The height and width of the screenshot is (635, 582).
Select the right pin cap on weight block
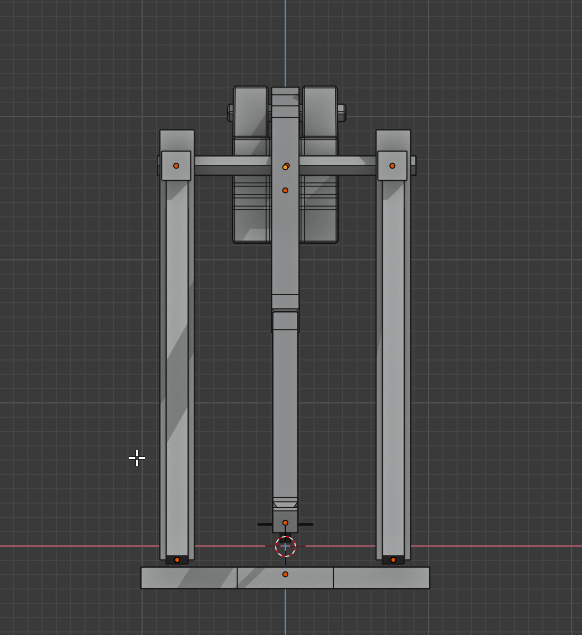point(341,113)
